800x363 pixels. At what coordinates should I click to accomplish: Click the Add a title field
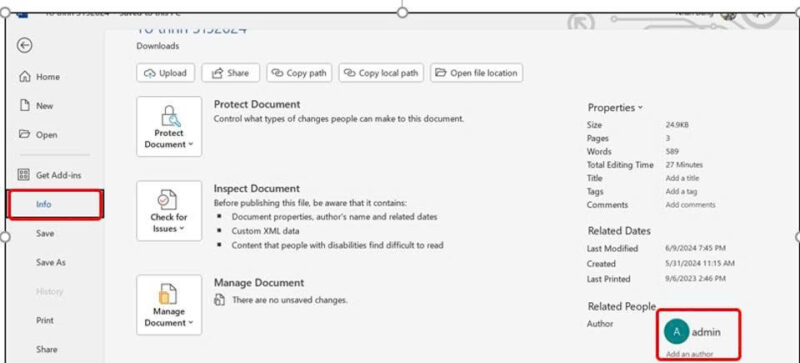pos(682,178)
